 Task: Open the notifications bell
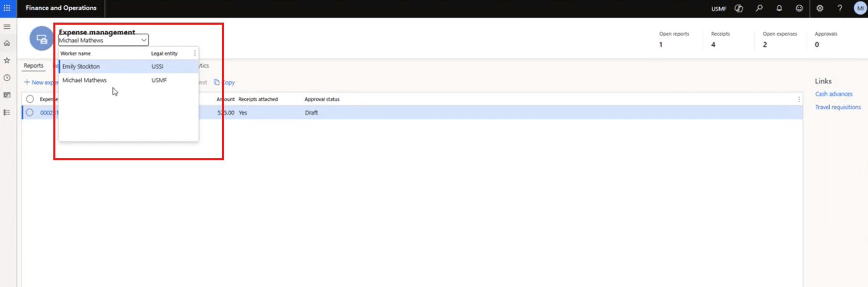779,8
